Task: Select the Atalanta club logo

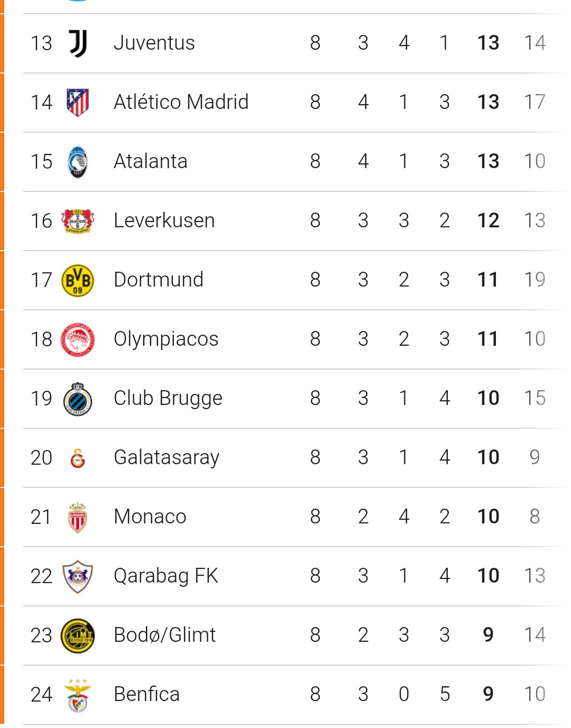Action: 78,162
